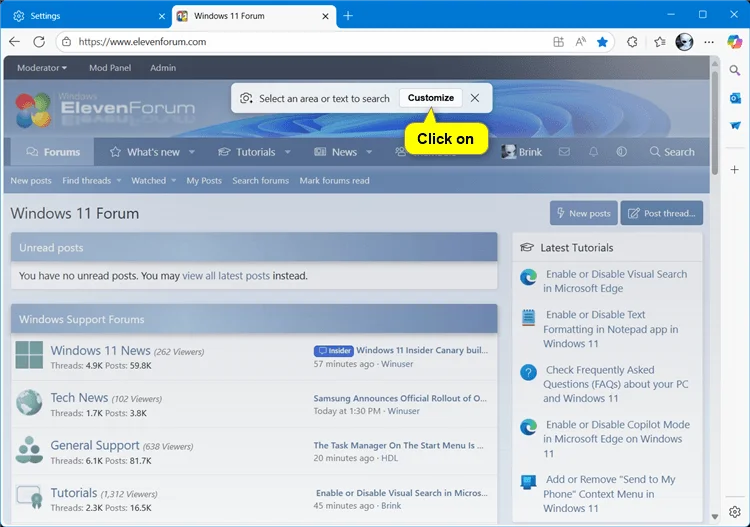This screenshot has height=527, width=750.
Task: Click the blue paper-plane sidebar icon
Action: (735, 125)
